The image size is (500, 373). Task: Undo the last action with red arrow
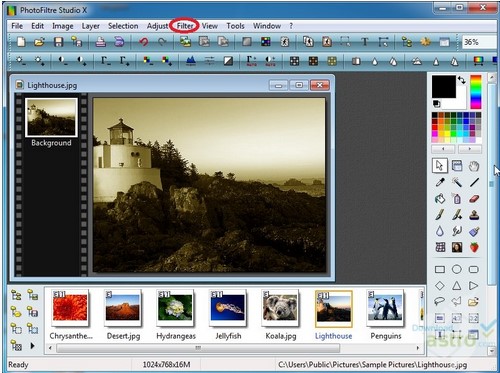144,42
